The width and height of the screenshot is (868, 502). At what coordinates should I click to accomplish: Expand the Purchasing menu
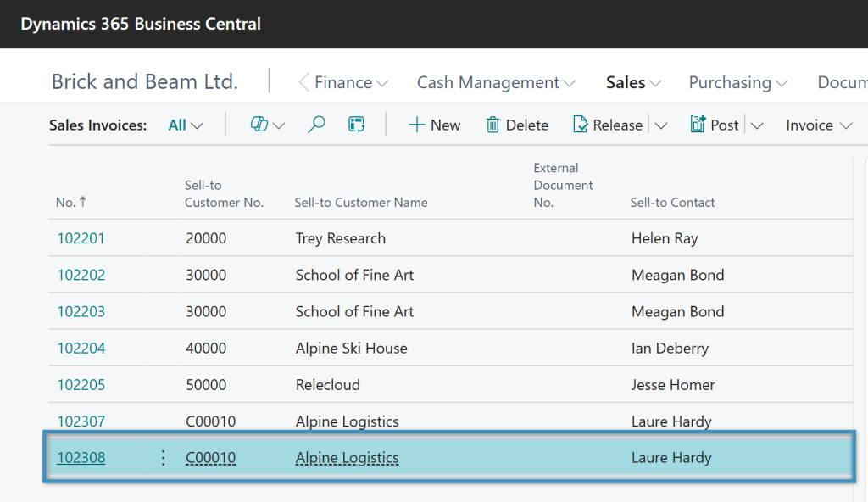pyautogui.click(x=738, y=82)
